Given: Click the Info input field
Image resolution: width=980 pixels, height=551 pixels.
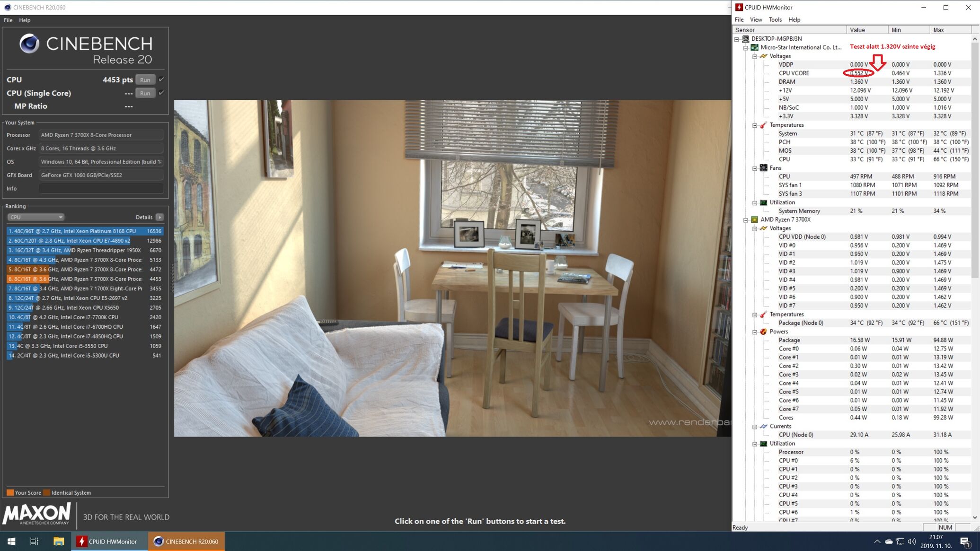Looking at the screenshot, I should coord(101,188).
